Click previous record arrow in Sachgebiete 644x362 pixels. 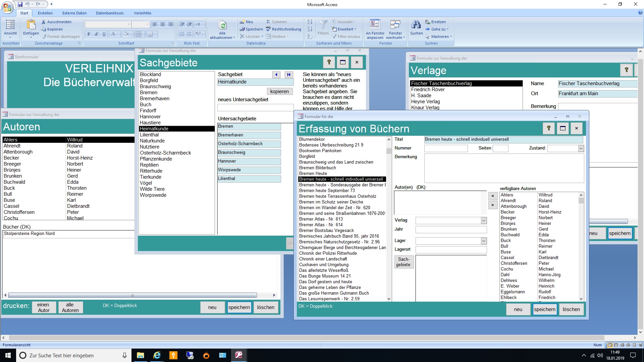(276, 74)
